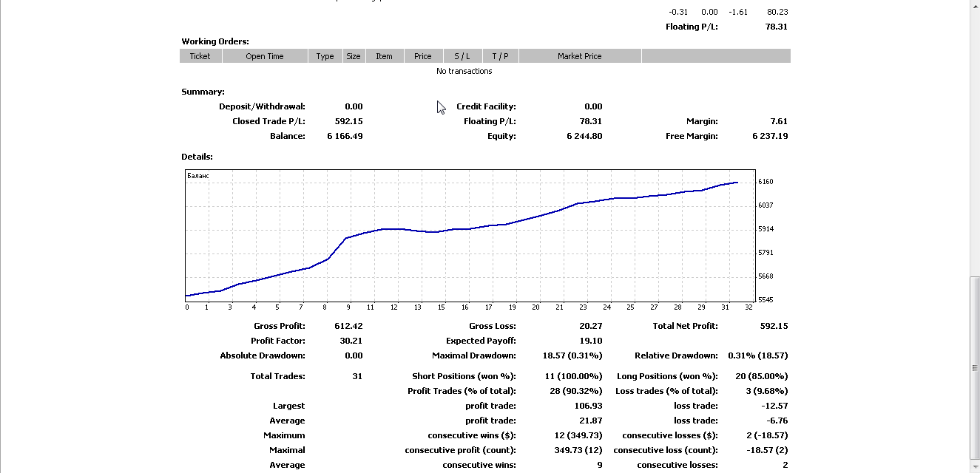
Task: Click the chart axis value 5545
Action: tap(766, 300)
